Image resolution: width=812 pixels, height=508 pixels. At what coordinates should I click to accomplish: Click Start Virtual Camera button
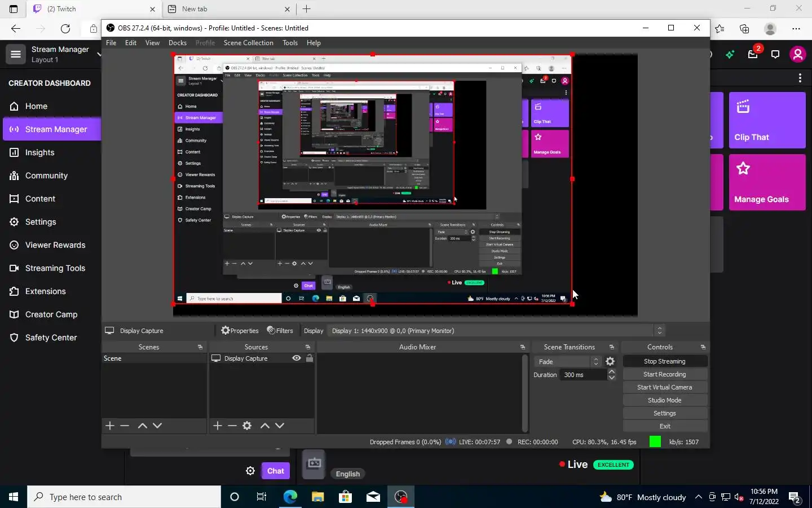pos(665,387)
